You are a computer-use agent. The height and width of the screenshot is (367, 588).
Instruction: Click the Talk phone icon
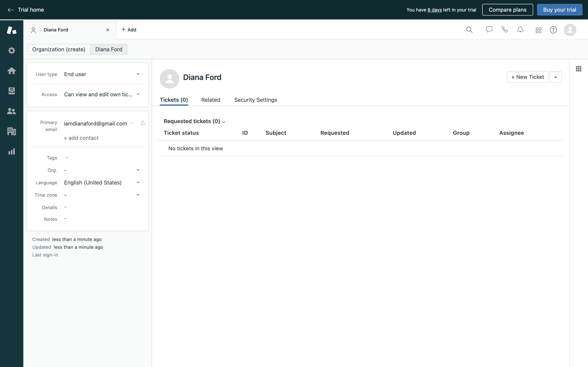click(505, 30)
